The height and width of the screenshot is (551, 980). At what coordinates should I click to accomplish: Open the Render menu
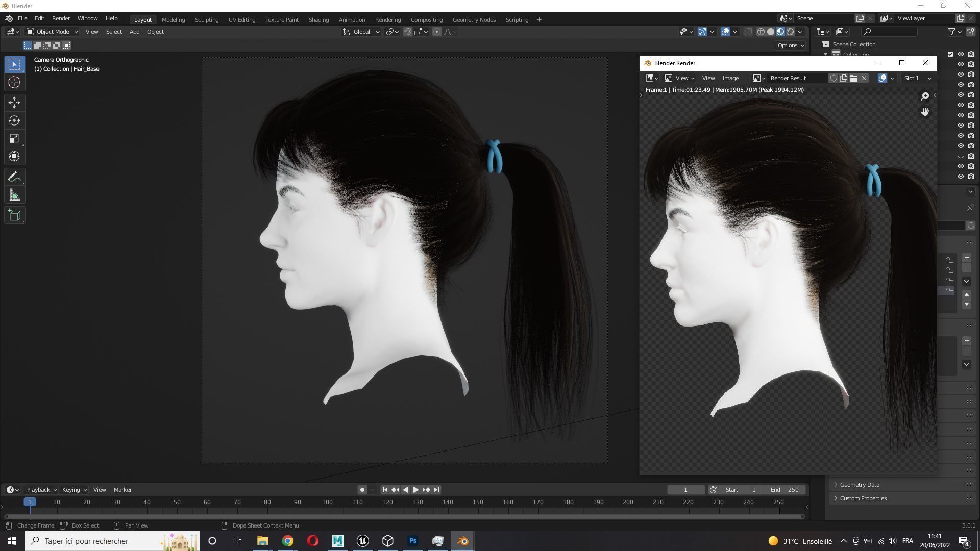pos(61,18)
